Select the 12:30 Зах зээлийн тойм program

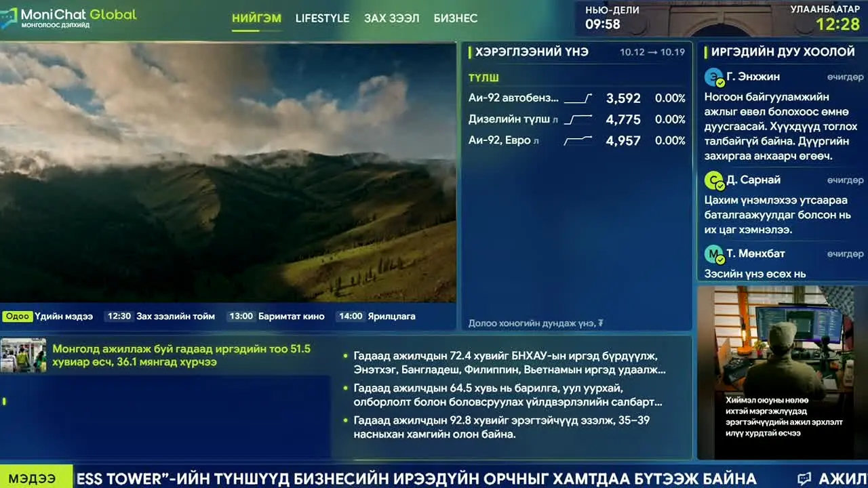coord(160,317)
